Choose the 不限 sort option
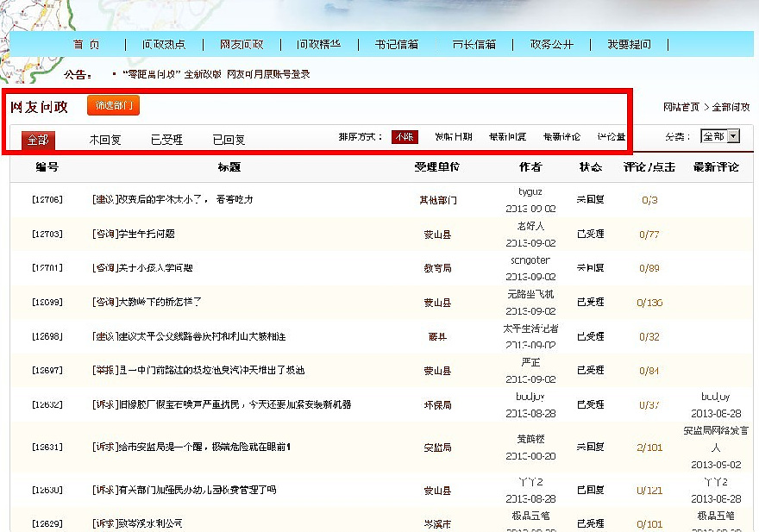Image resolution: width=759 pixels, height=532 pixels. 405,137
